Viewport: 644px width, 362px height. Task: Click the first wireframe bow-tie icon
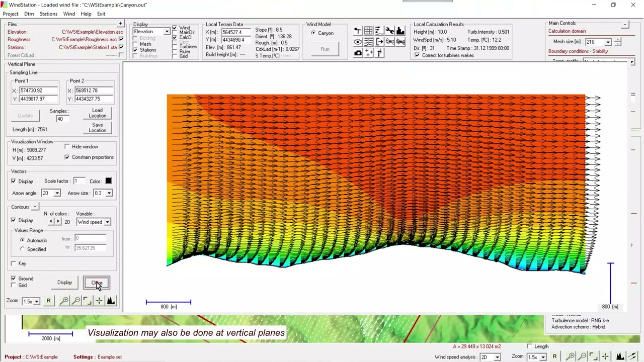point(390,42)
